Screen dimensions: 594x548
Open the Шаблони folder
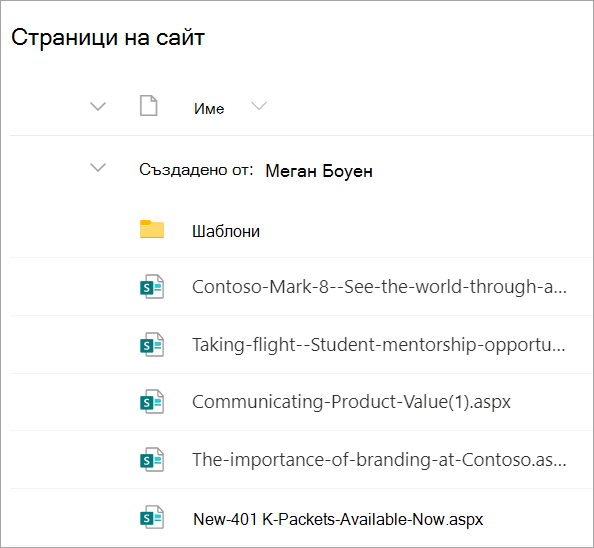click(x=226, y=231)
